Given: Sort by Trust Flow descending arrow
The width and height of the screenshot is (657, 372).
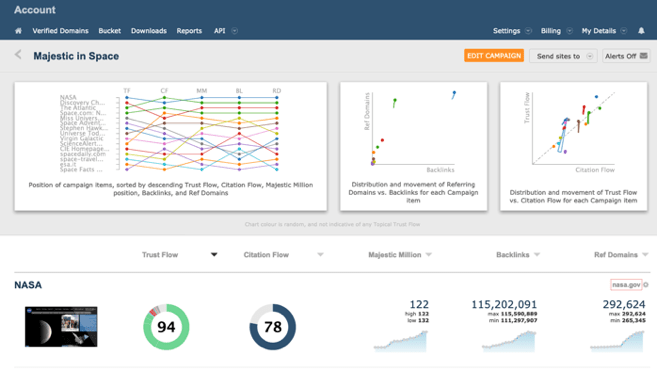Looking at the screenshot, I should [214, 255].
